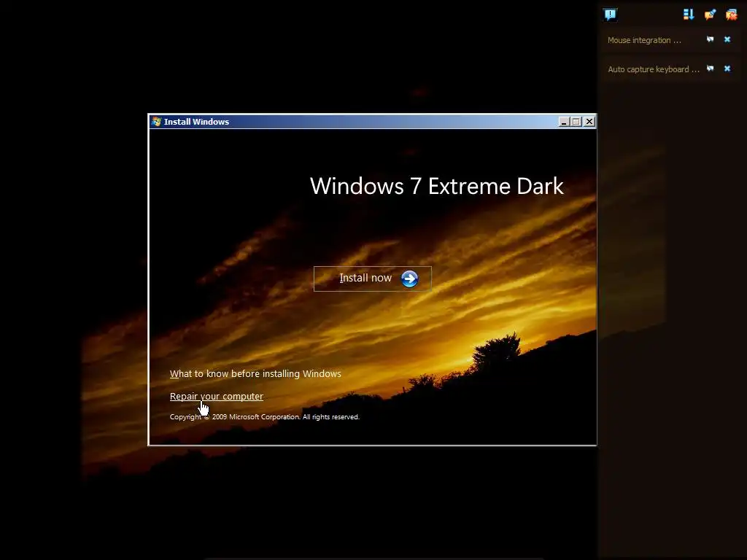Viewport: 747px width, 560px height.
Task: Dismiss the Mouse integration notification
Action: (727, 39)
